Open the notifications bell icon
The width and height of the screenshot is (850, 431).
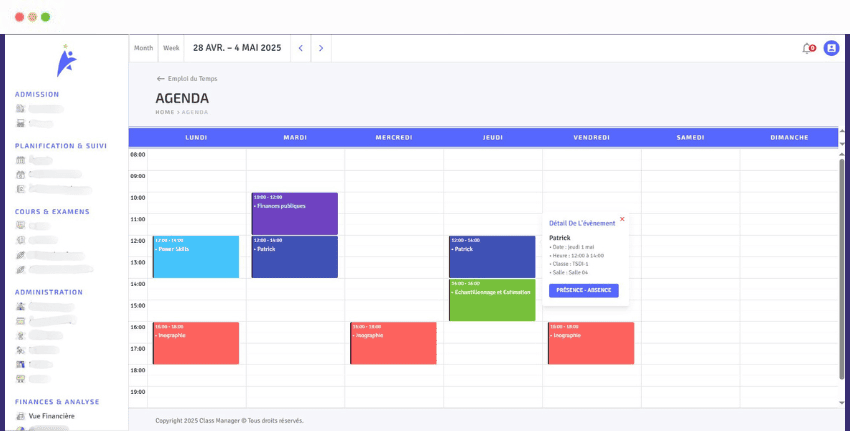coord(808,48)
